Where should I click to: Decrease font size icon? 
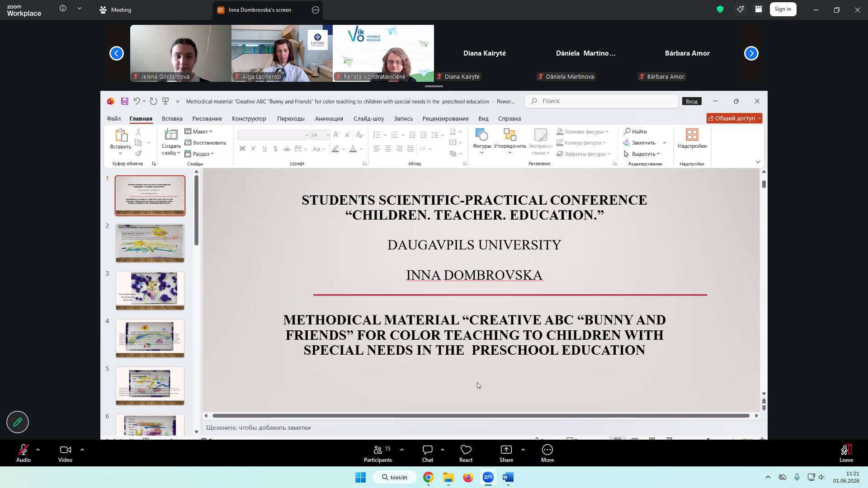(x=347, y=135)
